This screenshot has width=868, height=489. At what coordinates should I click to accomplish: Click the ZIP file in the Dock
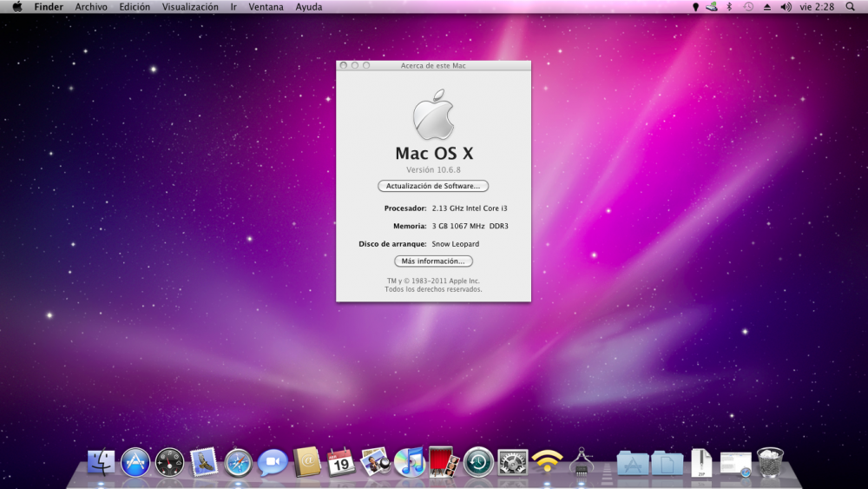pos(701,462)
